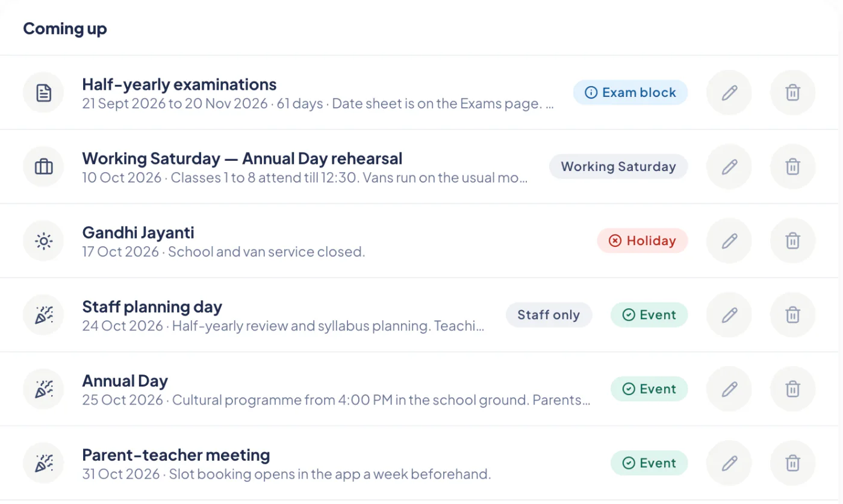Click the Event badge for Annual Day
This screenshot has height=504, width=843.
coord(649,389)
